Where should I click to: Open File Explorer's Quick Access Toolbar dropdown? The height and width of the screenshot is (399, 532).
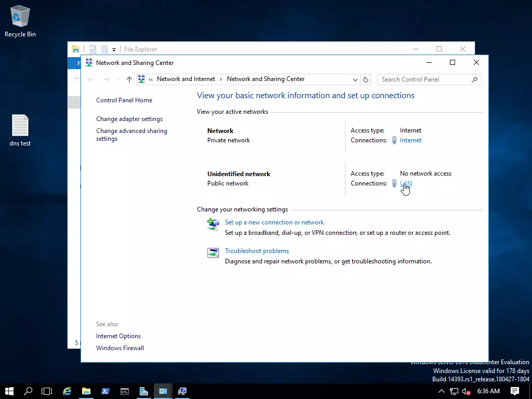pyautogui.click(x=114, y=49)
